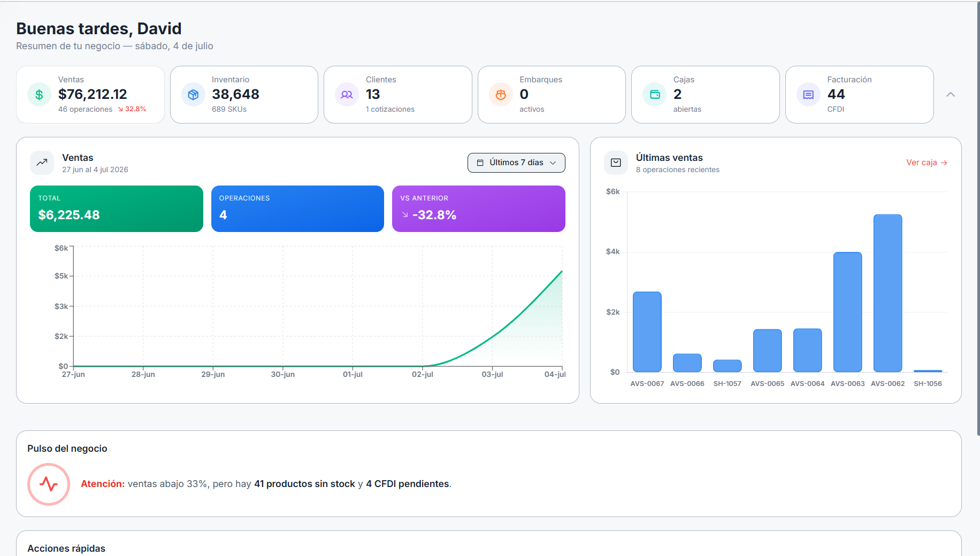Click the trending-up icon beside Ventas chart title

pos(42,163)
